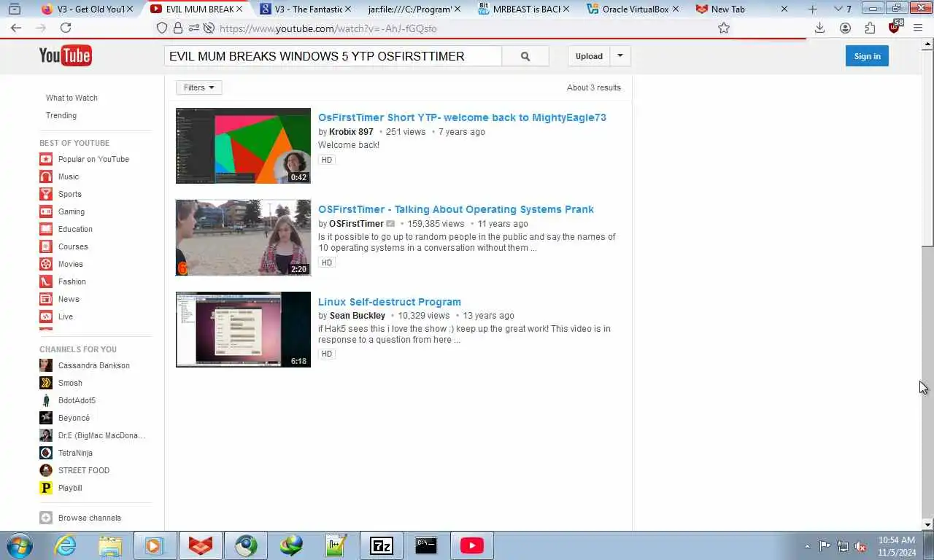Open the browser extensions puzzle icon
934x560 pixels.
click(870, 28)
